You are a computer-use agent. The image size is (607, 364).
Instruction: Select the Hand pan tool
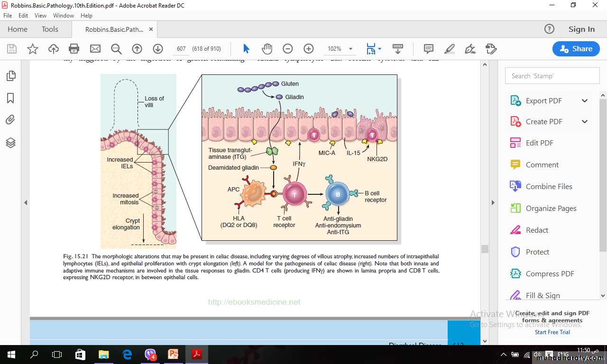267,49
